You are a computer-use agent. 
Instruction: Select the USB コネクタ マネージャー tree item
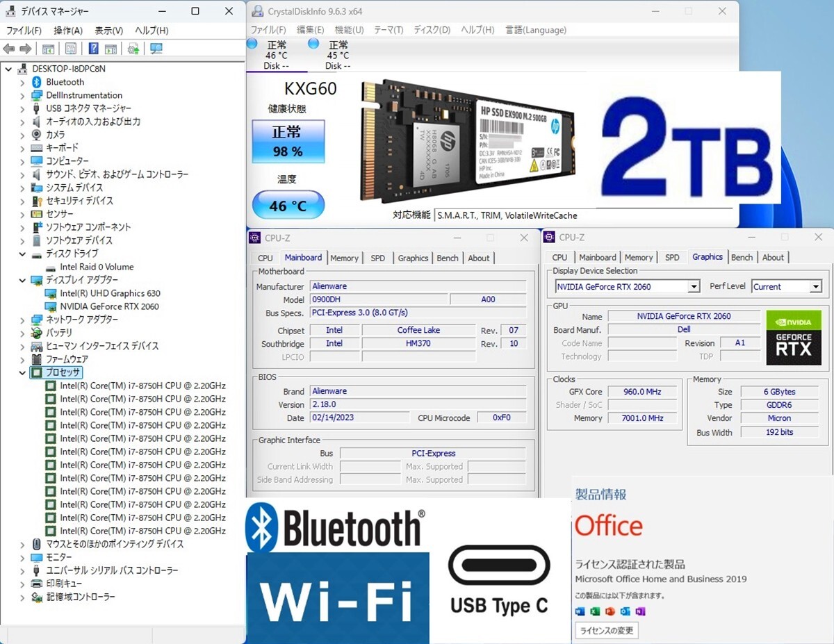point(88,108)
